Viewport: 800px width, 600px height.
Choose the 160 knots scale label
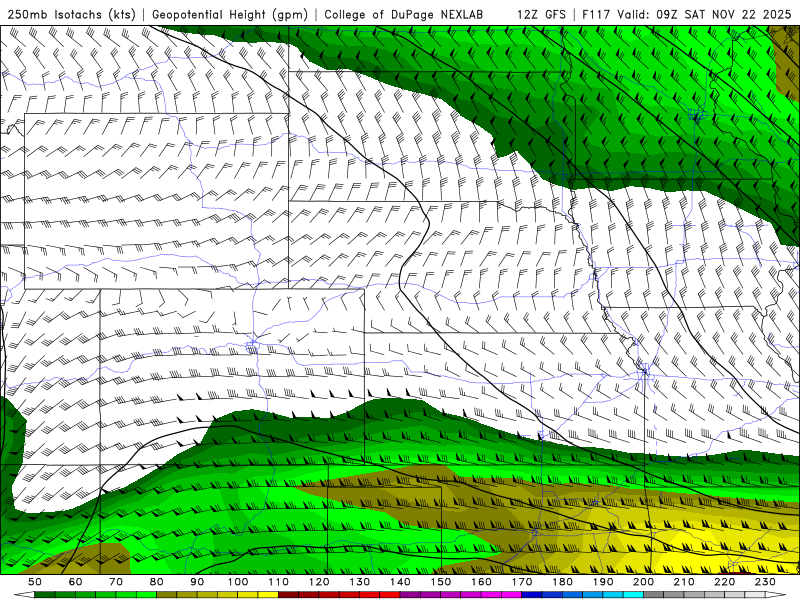481,582
